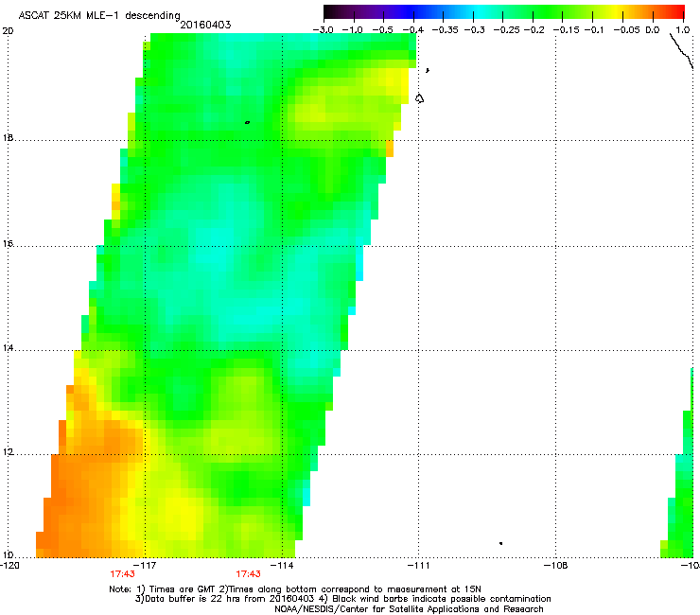Select the date stamp 20160403
The height and width of the screenshot is (615, 700).
tap(205, 25)
